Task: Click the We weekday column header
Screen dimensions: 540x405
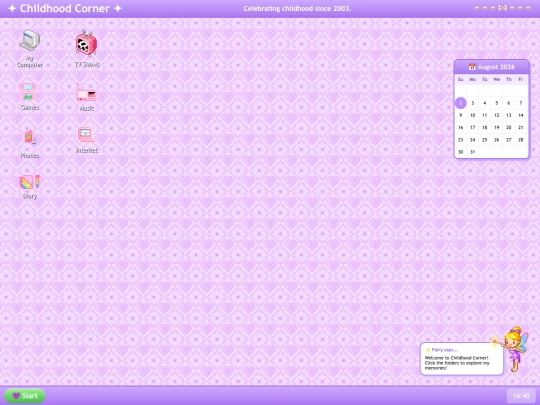Action: pyautogui.click(x=497, y=79)
